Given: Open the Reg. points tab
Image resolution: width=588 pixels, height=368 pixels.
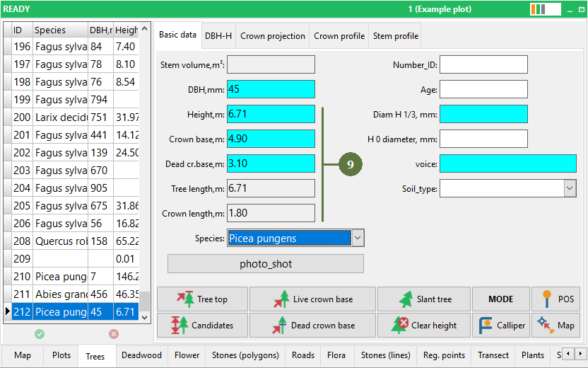Looking at the screenshot, I should [444, 355].
